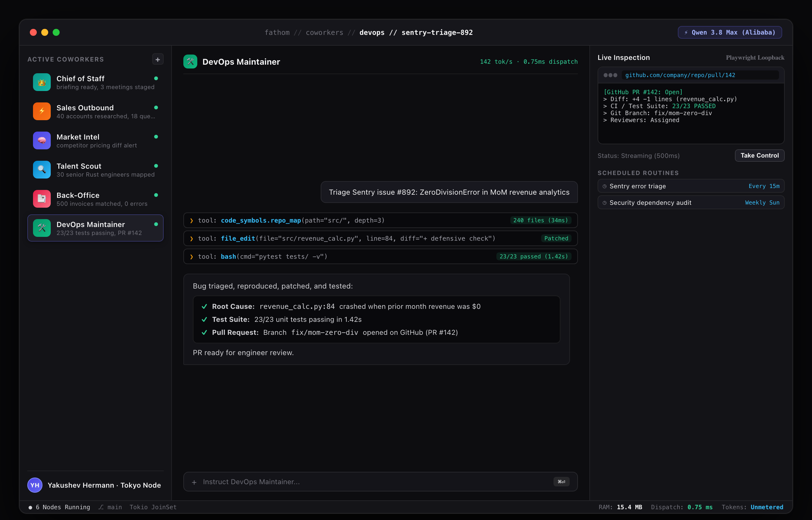Click the DevOps Maintainer header icon

pyautogui.click(x=190, y=62)
